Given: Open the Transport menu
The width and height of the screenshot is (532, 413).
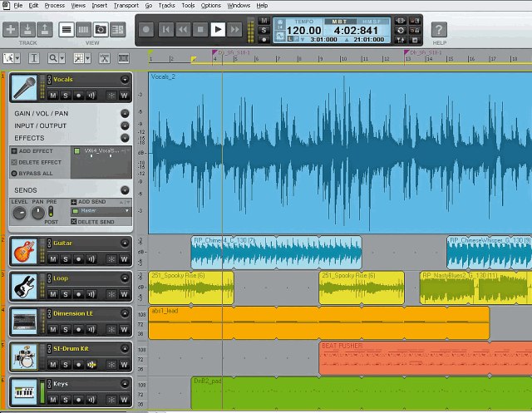Looking at the screenshot, I should tap(126, 6).
